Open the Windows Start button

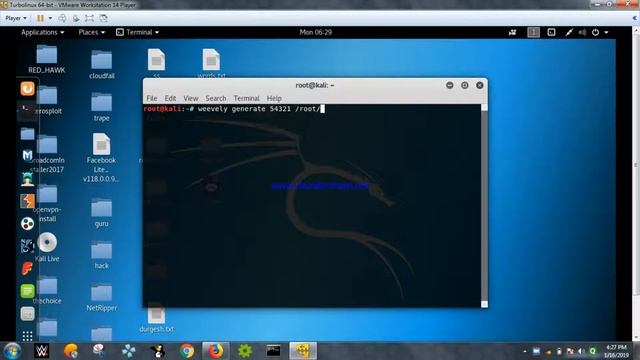click(x=12, y=351)
